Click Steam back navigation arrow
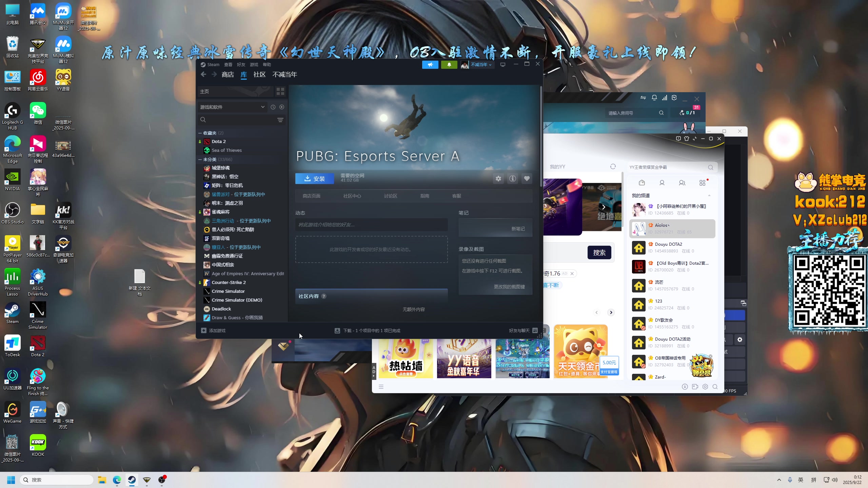This screenshot has width=868, height=488. coord(203,75)
